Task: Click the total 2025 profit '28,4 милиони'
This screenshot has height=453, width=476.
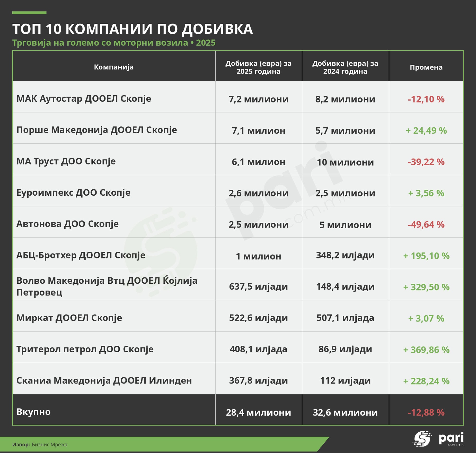Action: pos(259,413)
